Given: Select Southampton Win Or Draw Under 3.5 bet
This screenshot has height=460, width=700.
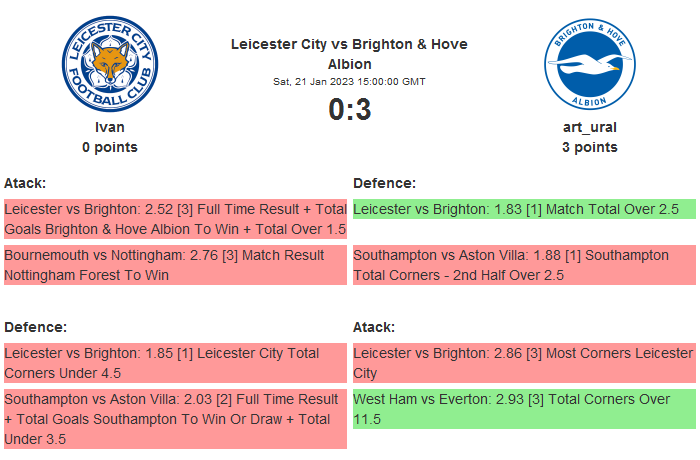Looking at the screenshot, I should point(175,419).
